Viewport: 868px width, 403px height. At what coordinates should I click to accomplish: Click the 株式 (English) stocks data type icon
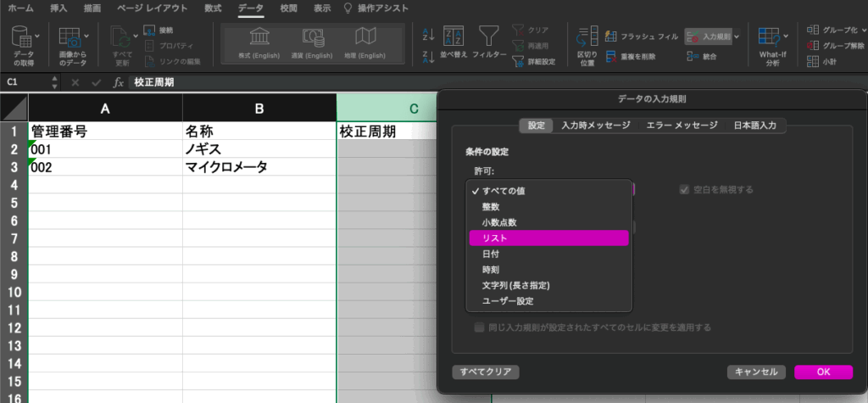pos(259,37)
